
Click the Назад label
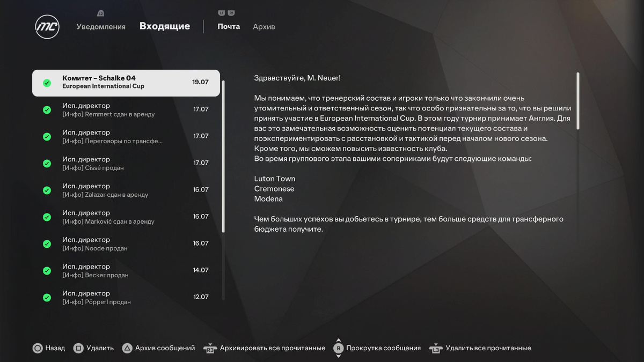point(55,348)
